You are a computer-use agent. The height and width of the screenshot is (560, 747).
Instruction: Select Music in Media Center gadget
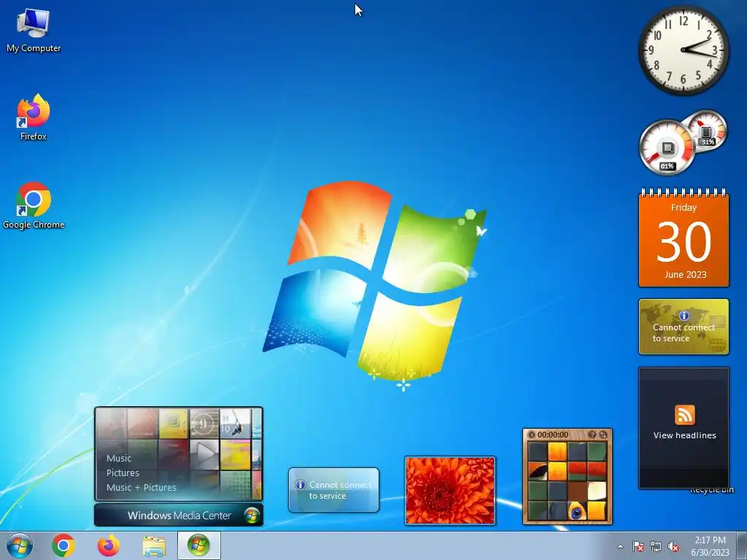(119, 458)
